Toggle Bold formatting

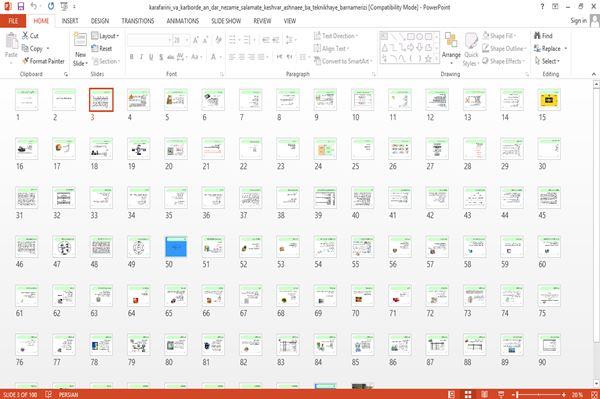pos(132,57)
